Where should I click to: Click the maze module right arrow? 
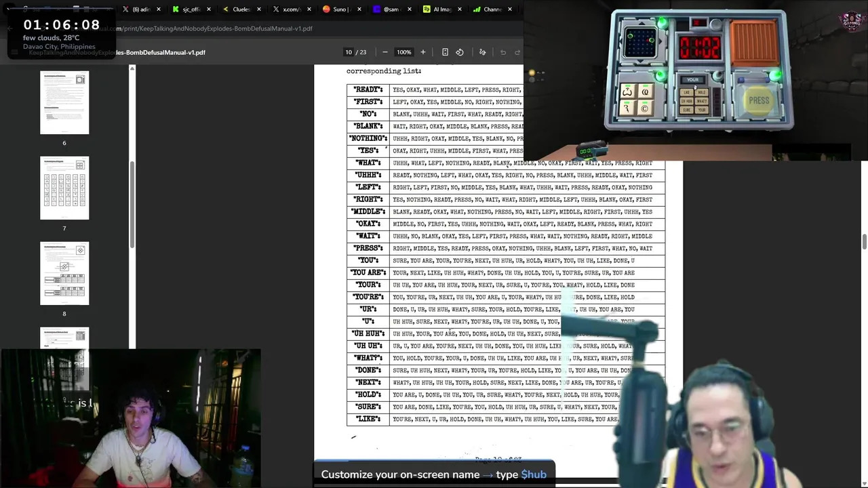click(660, 41)
